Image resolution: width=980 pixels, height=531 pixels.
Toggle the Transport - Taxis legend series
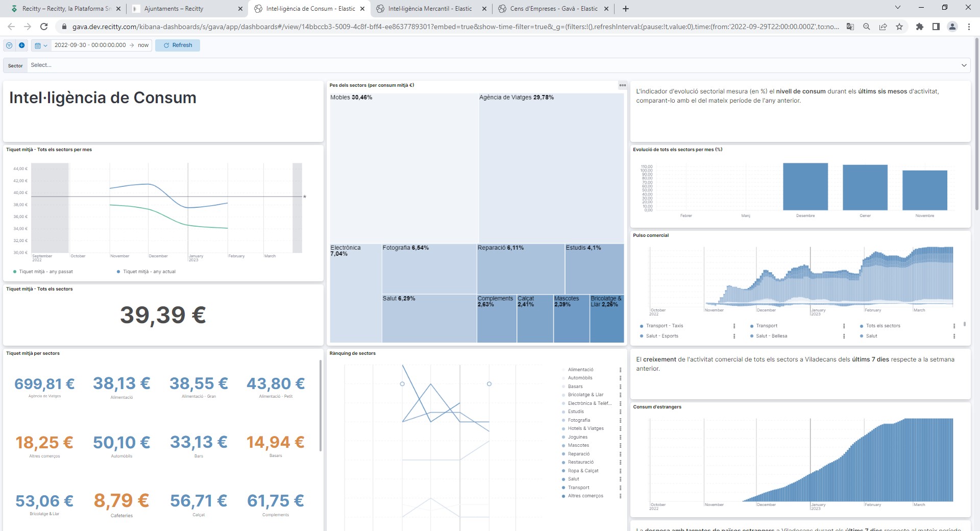664,326
